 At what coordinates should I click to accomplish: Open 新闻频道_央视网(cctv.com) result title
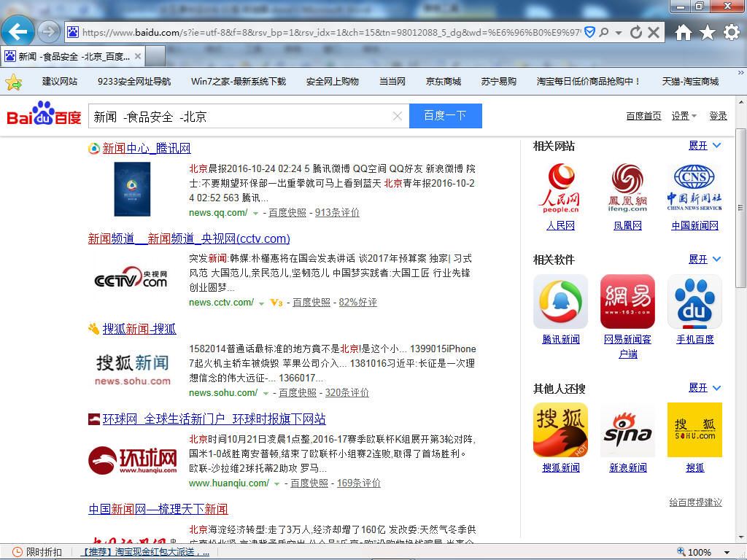click(x=189, y=238)
